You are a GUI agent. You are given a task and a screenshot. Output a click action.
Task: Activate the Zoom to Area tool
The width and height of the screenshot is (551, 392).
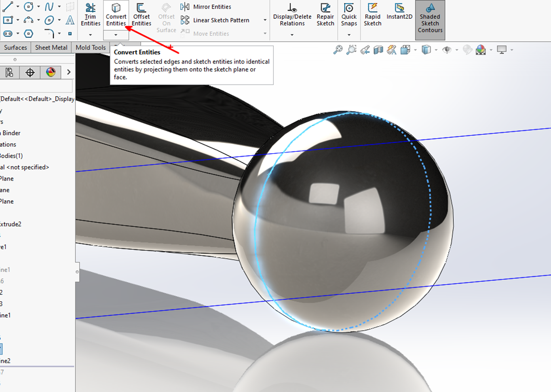pyautogui.click(x=351, y=50)
